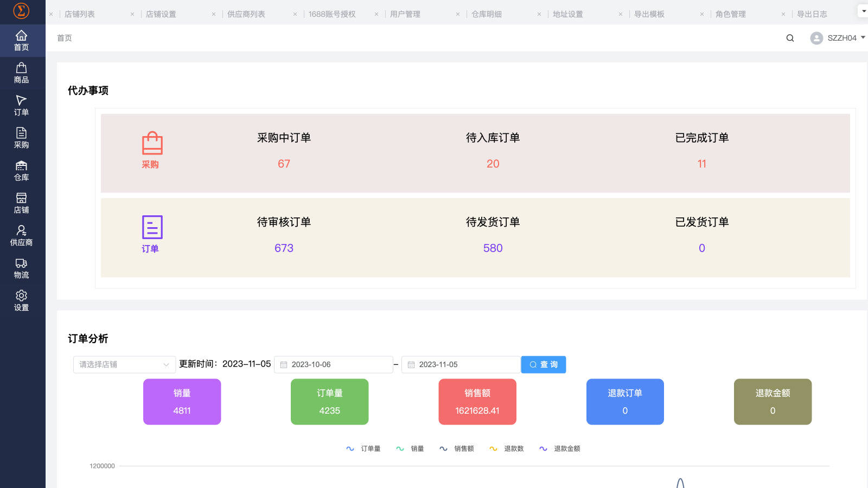Click the app logo at top left
Image resolution: width=868 pixels, height=488 pixels.
point(21,11)
